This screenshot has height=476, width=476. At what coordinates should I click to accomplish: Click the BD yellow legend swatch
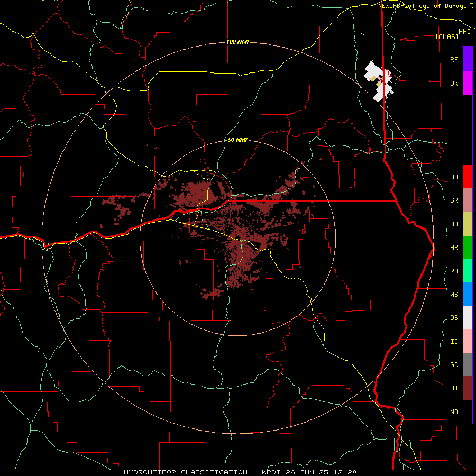[x=467, y=224]
